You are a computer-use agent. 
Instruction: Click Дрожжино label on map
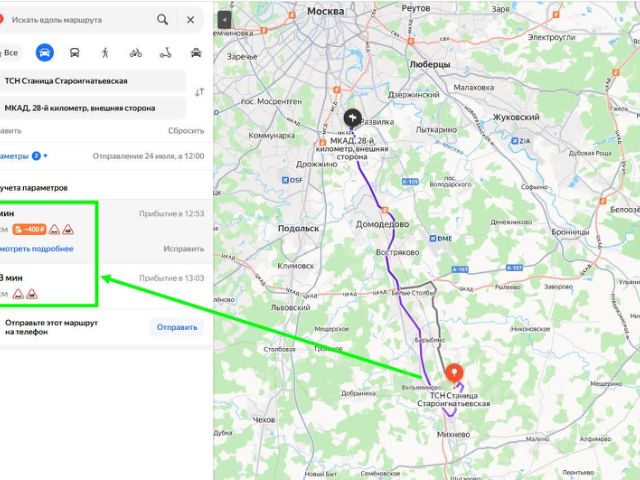point(317,164)
